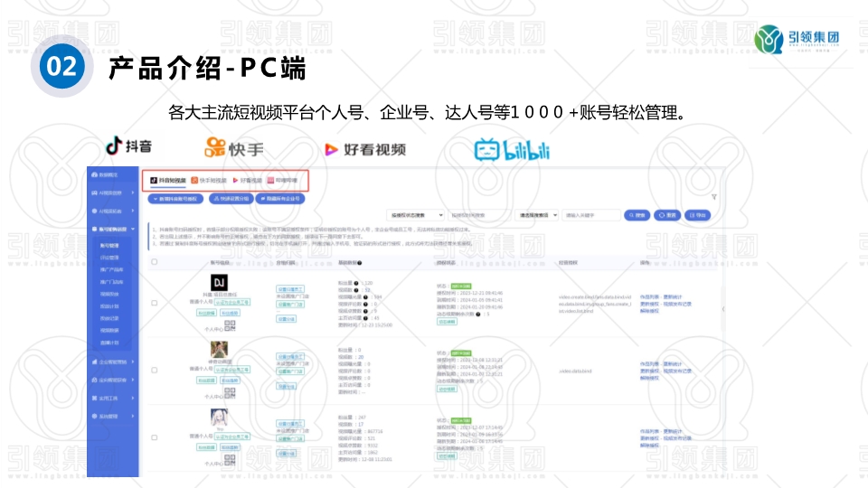
Task: Select 推广产品库 in the sidebar submenu
Action: (x=111, y=270)
